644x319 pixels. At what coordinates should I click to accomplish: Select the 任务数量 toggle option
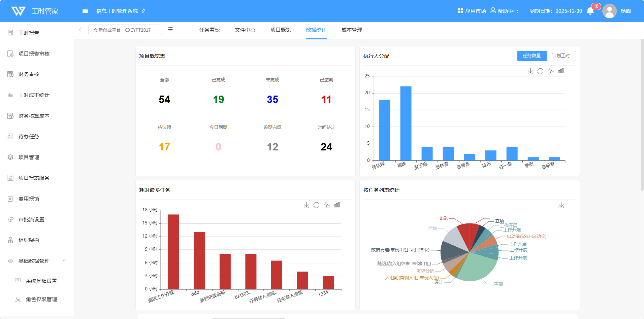(x=532, y=56)
